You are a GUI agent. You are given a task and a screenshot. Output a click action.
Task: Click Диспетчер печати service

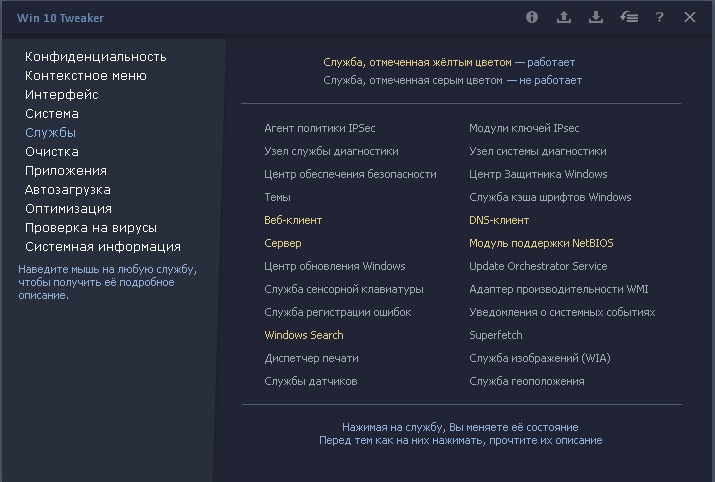311,358
